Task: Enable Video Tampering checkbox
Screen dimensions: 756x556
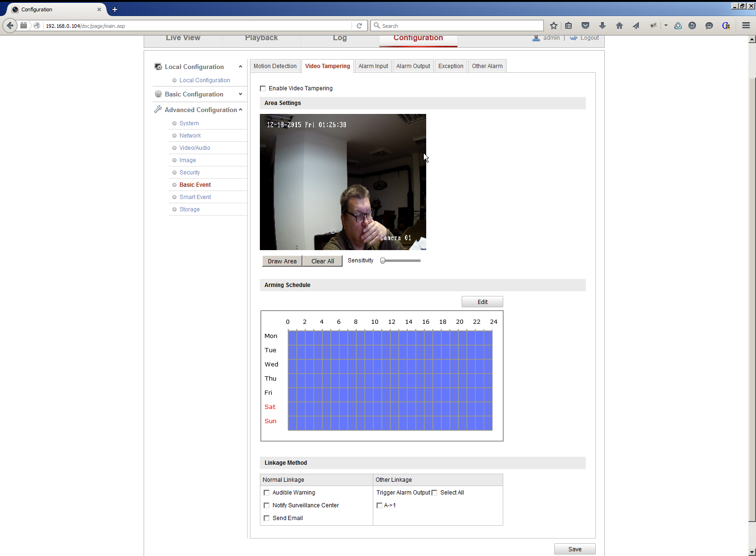Action: point(263,88)
